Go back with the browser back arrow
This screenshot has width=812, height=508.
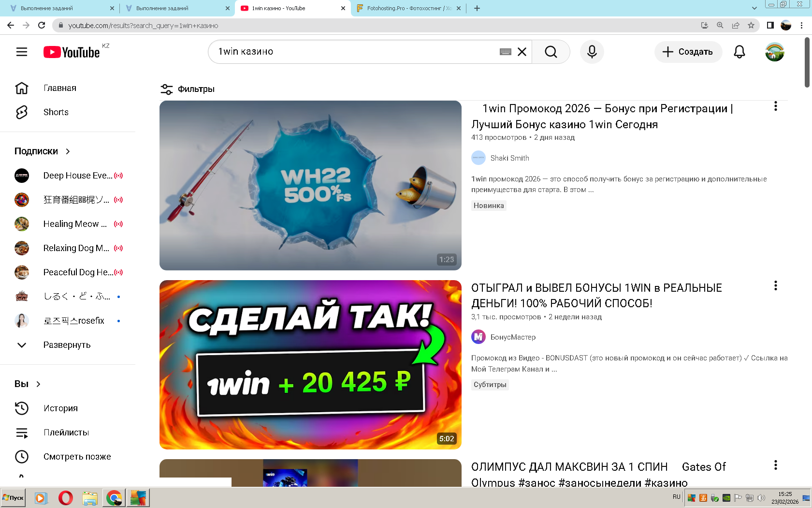point(11,26)
